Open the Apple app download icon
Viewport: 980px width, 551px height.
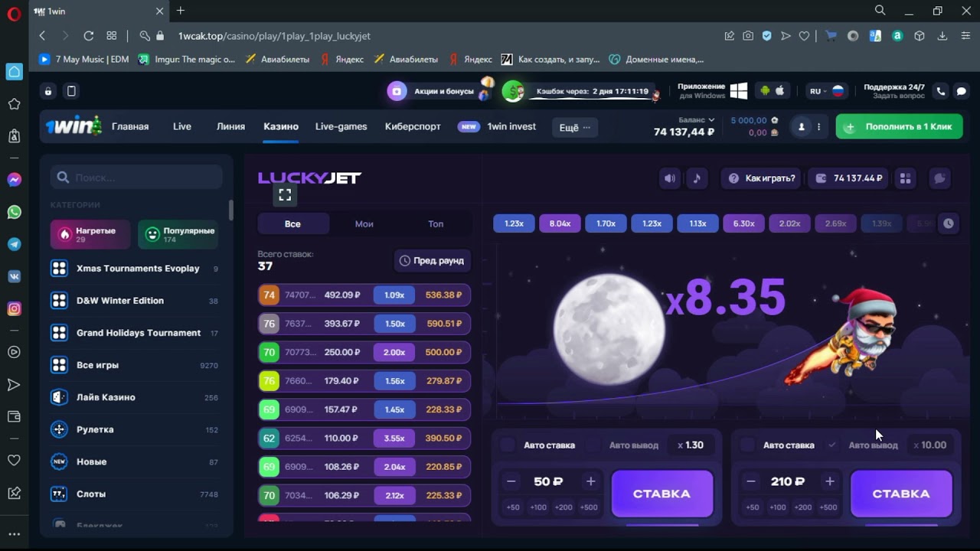780,91
